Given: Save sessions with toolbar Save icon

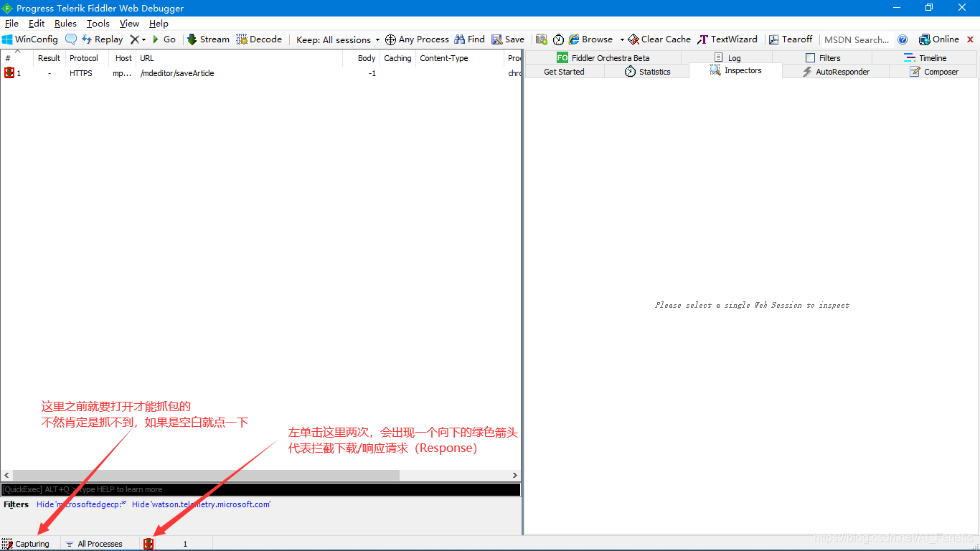Looking at the screenshot, I should 508,39.
